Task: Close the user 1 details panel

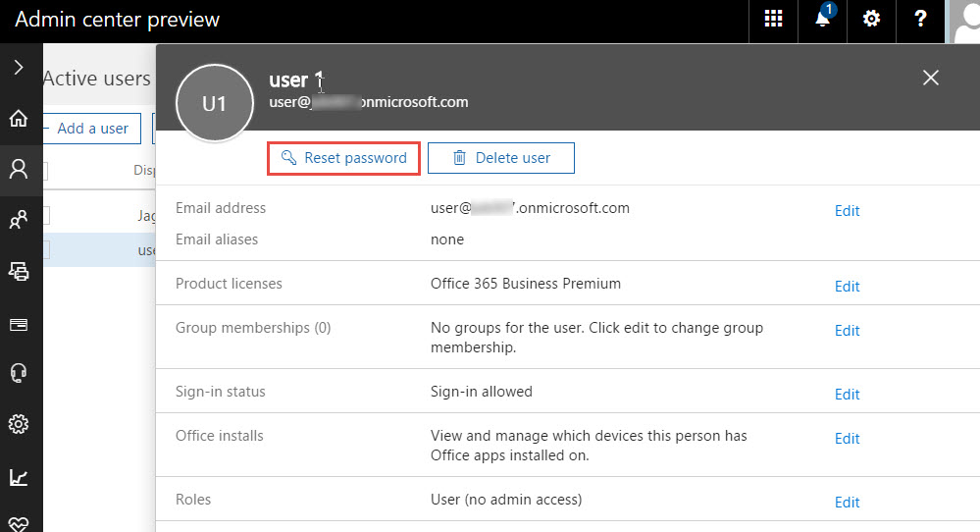Action: pos(931,78)
